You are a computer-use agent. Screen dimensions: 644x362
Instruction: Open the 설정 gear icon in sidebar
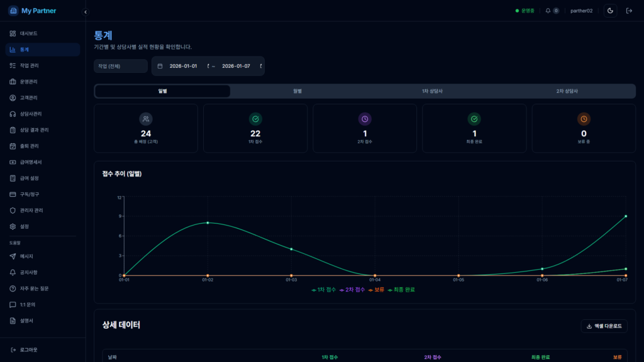(x=13, y=226)
